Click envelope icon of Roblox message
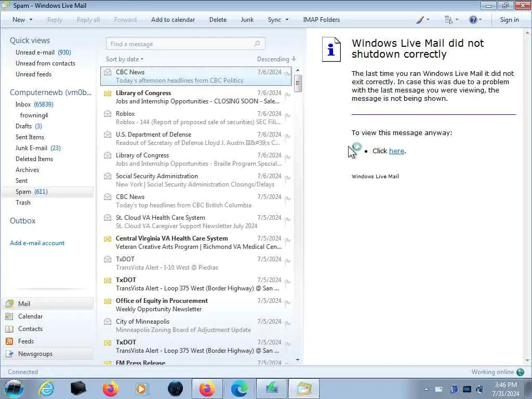532x399 pixels. 108,114
